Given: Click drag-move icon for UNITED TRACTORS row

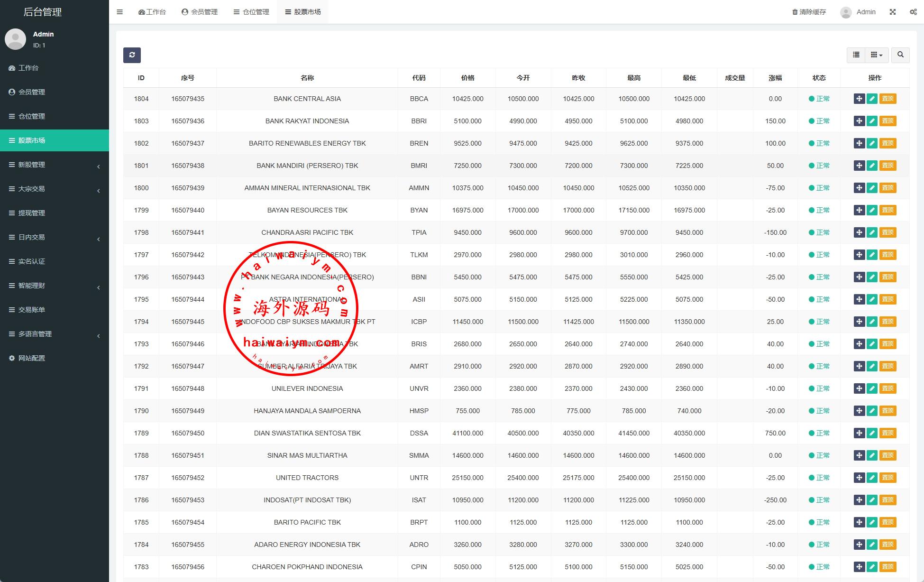Looking at the screenshot, I should click(x=859, y=478).
